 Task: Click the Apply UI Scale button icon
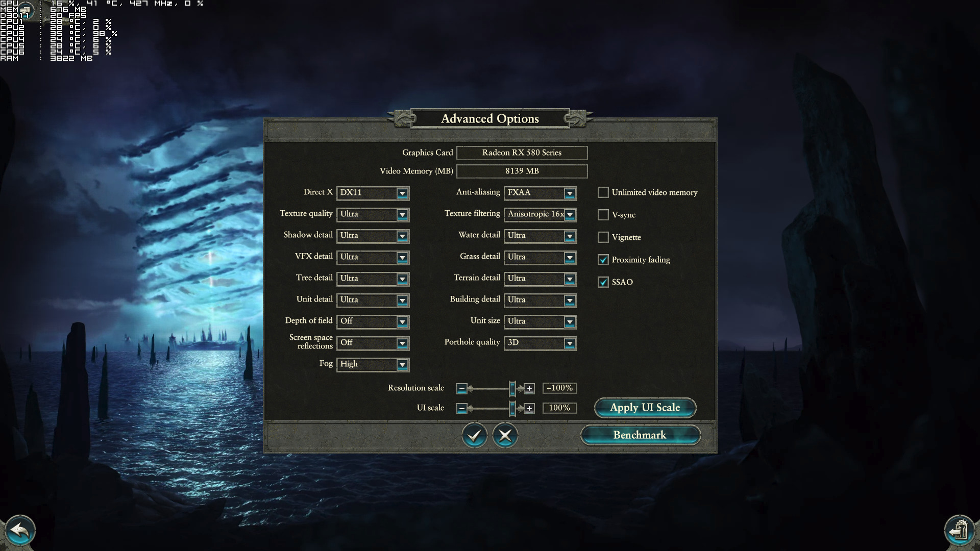tap(645, 407)
